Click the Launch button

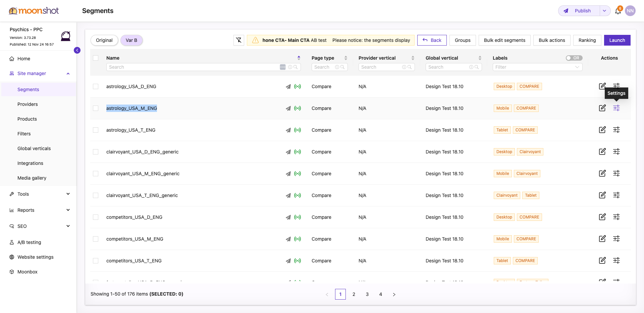(617, 40)
